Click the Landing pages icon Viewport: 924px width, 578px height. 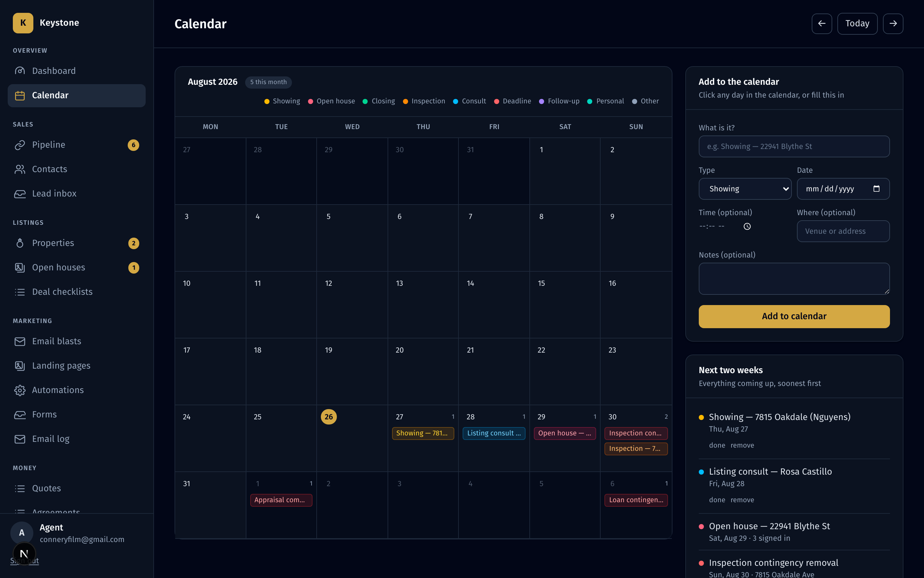pyautogui.click(x=20, y=366)
